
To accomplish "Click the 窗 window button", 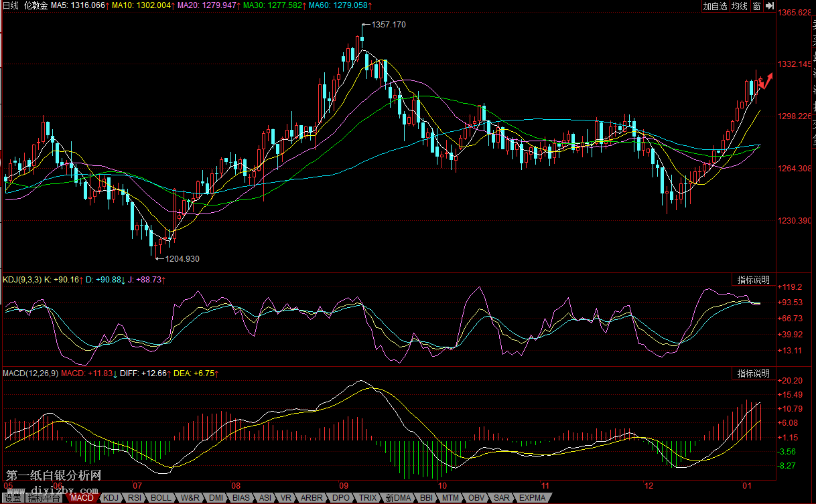I will tap(756, 6).
